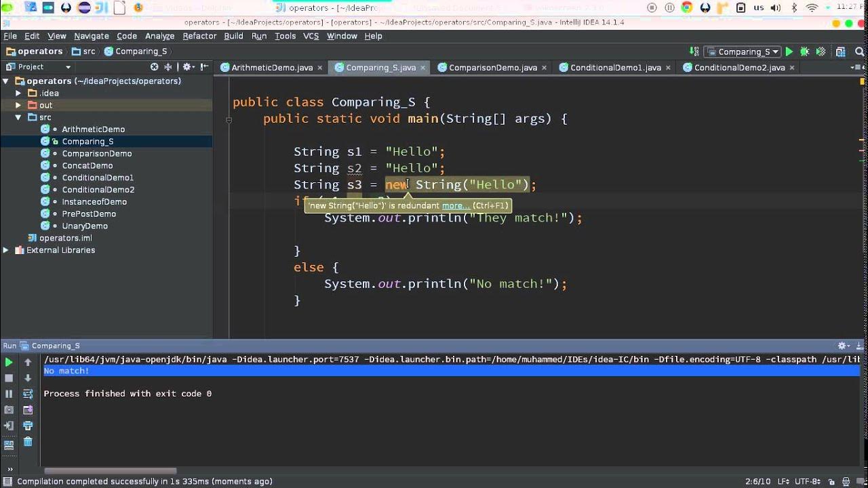Click the Exit icon in Run panel
This screenshot has height=488, width=868.
point(9,426)
